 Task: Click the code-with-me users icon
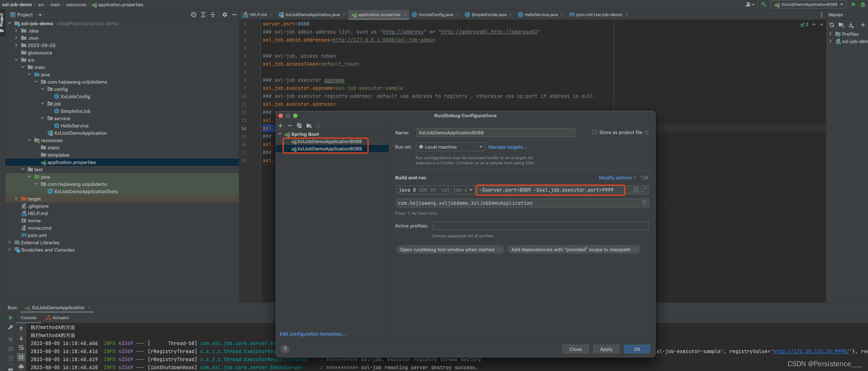point(750,4)
